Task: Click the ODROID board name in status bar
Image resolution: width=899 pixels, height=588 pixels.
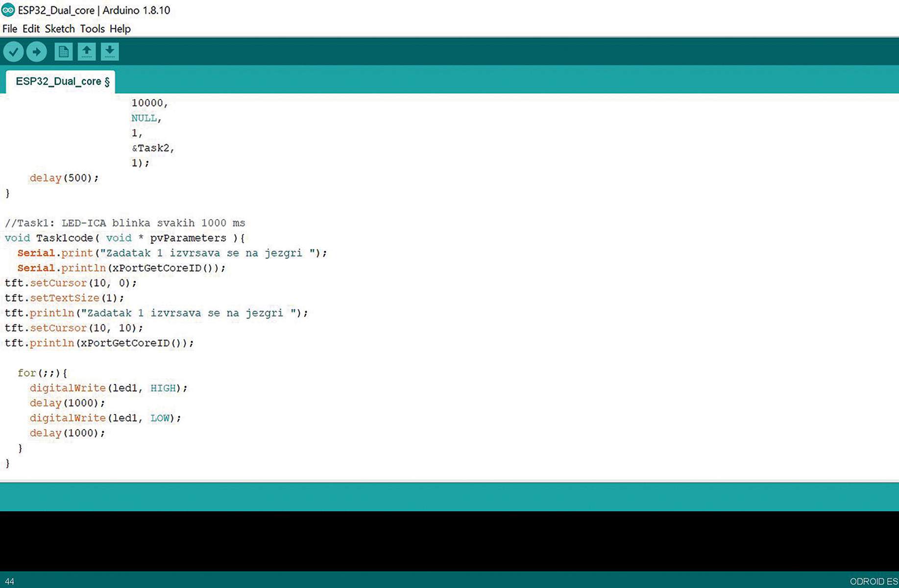Action: coord(873,582)
